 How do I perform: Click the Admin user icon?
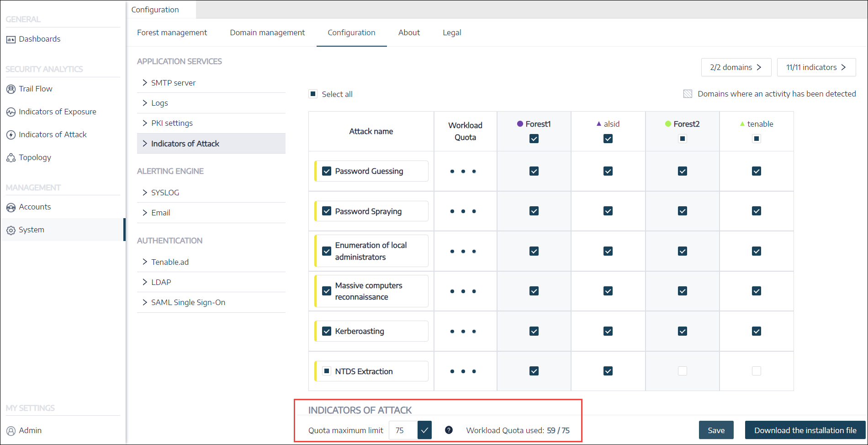[x=11, y=431]
